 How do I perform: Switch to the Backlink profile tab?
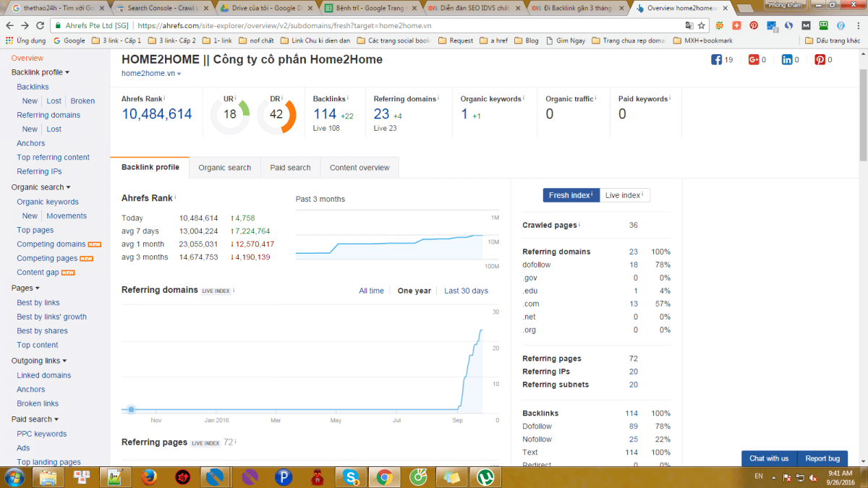[x=150, y=167]
